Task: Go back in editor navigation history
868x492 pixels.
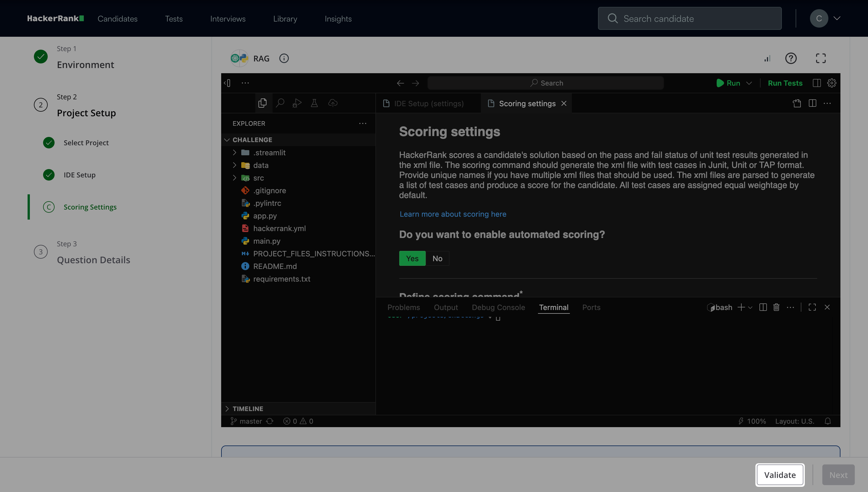Action: [x=400, y=83]
